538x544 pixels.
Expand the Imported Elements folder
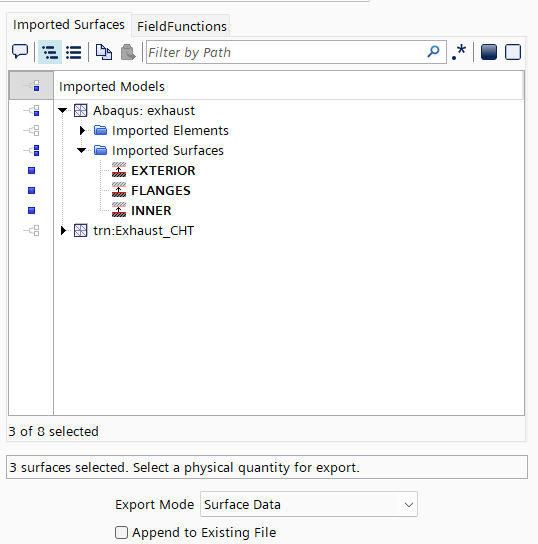tap(82, 130)
